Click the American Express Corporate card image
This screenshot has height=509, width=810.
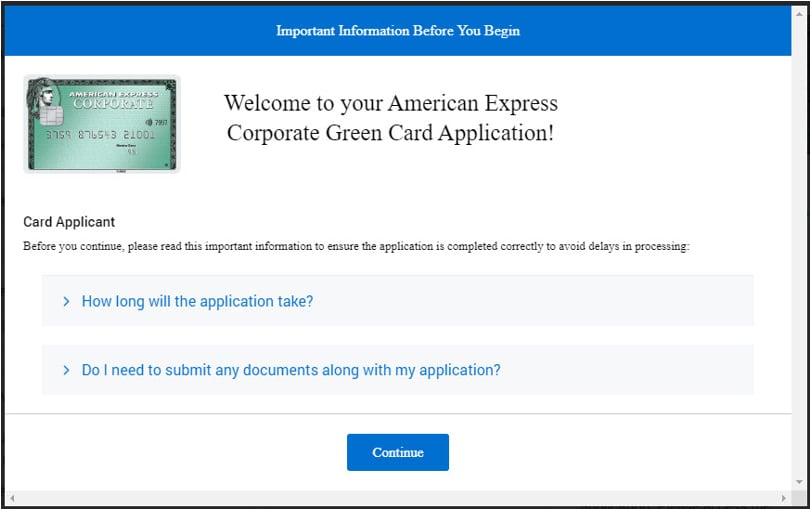pyautogui.click(x=102, y=124)
